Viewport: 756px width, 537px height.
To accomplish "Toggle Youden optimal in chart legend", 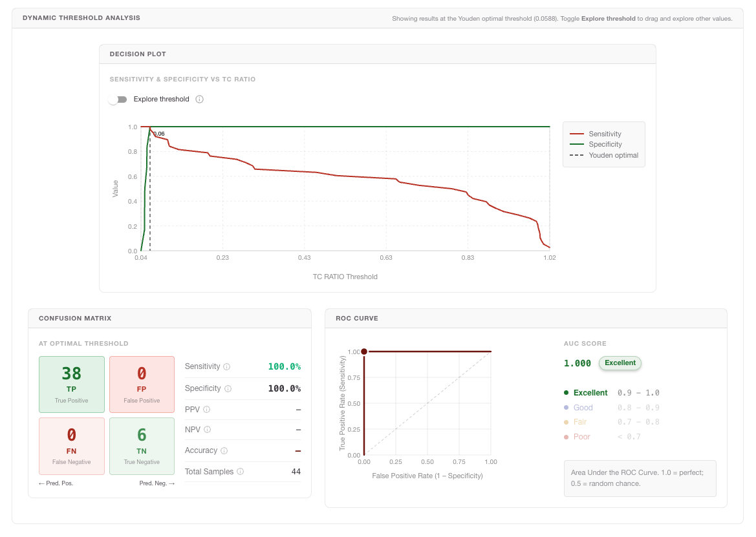I will 604,155.
